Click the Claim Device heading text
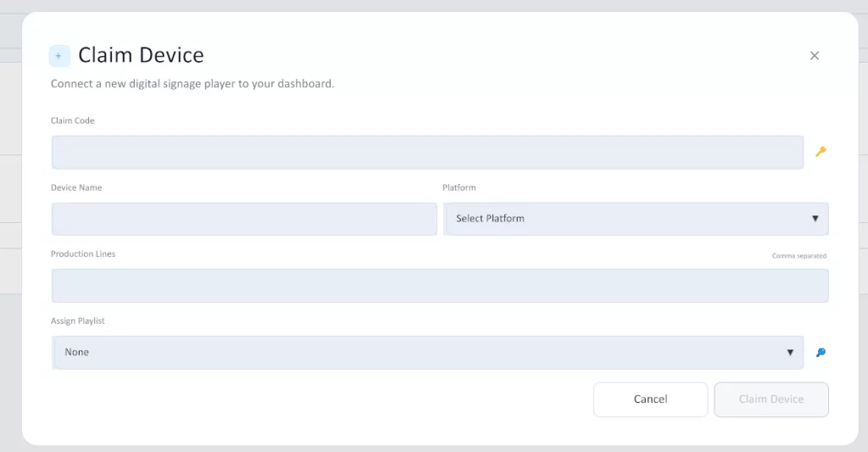 click(142, 55)
